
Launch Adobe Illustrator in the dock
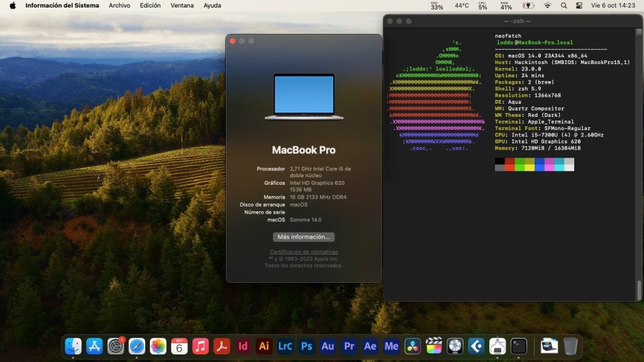click(264, 346)
